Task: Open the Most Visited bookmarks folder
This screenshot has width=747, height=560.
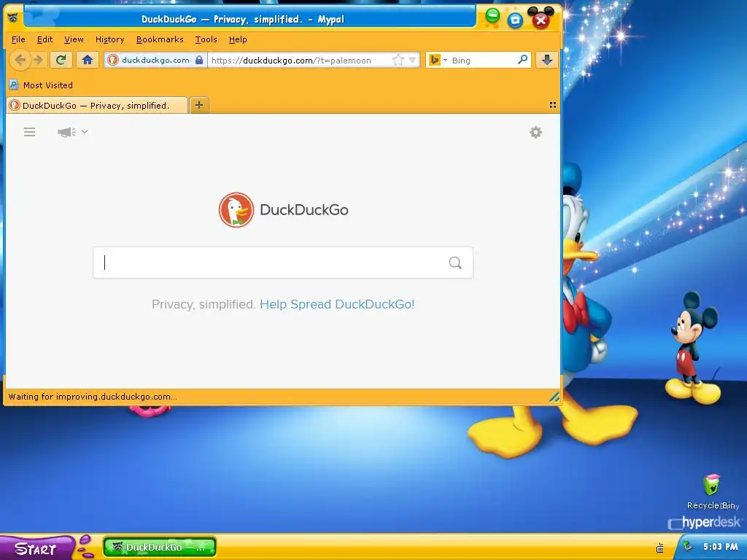Action: point(41,85)
